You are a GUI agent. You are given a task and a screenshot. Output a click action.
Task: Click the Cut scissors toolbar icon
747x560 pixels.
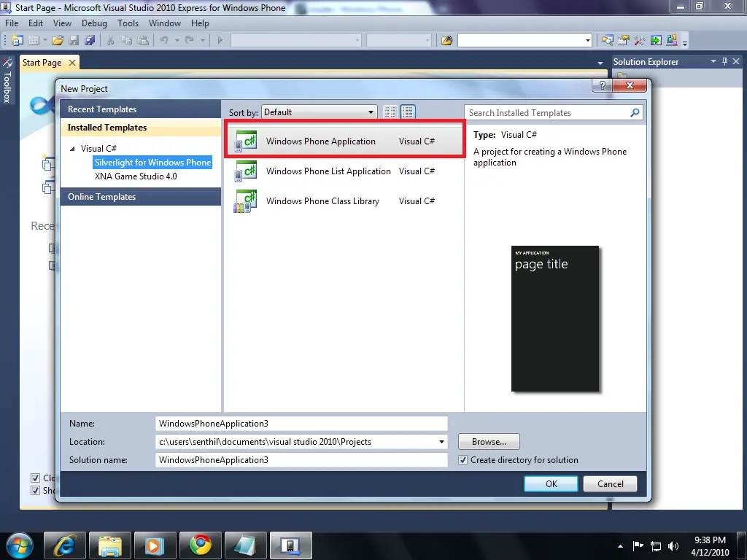[x=111, y=41]
